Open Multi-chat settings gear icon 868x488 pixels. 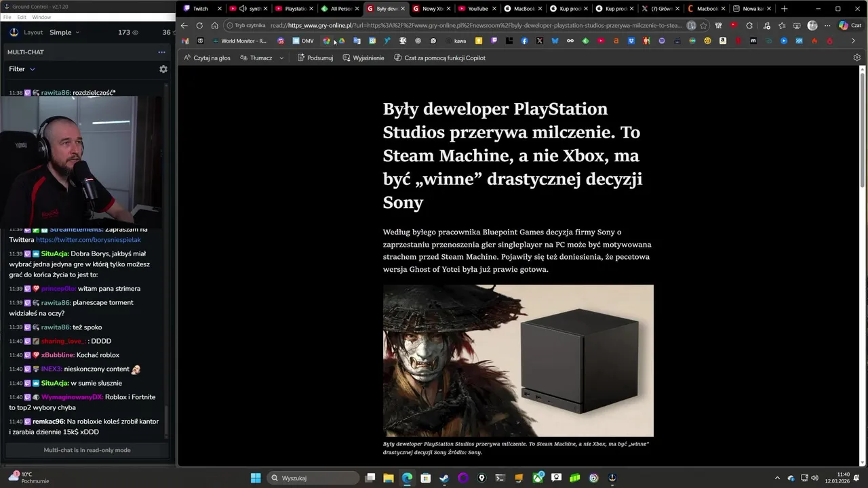163,69
